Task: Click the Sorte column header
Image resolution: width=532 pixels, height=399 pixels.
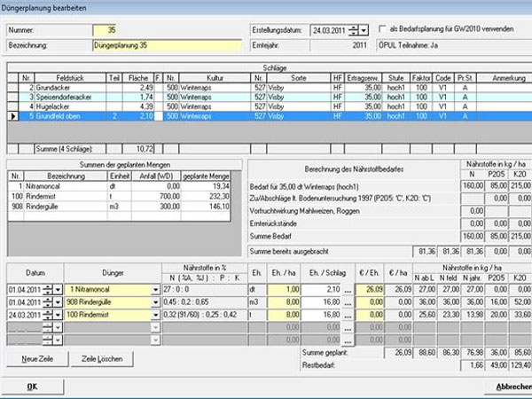Action: click(x=299, y=78)
